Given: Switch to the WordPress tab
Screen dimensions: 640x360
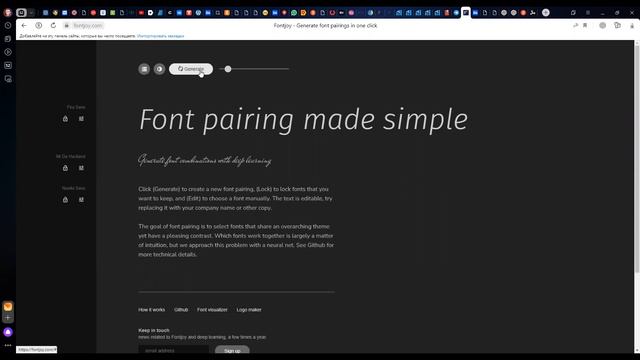Looking at the screenshot, I should (198, 13).
